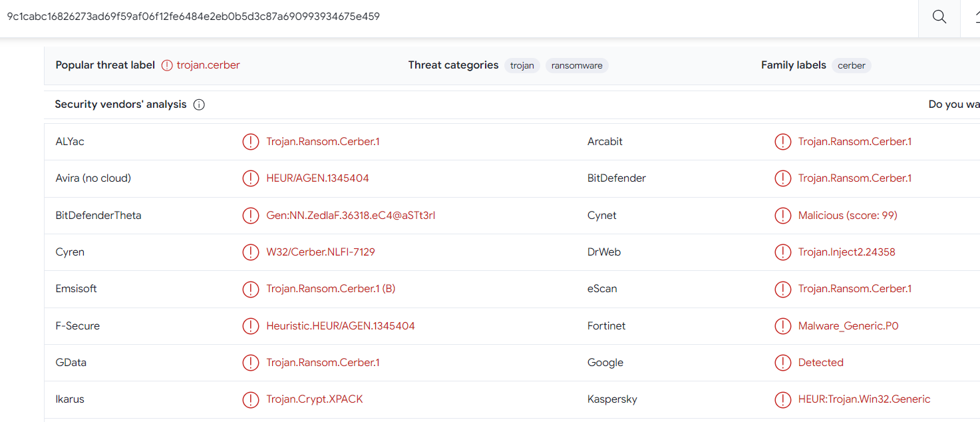Image resolution: width=980 pixels, height=422 pixels.
Task: Click eScan detection alert icon
Action: click(782, 289)
